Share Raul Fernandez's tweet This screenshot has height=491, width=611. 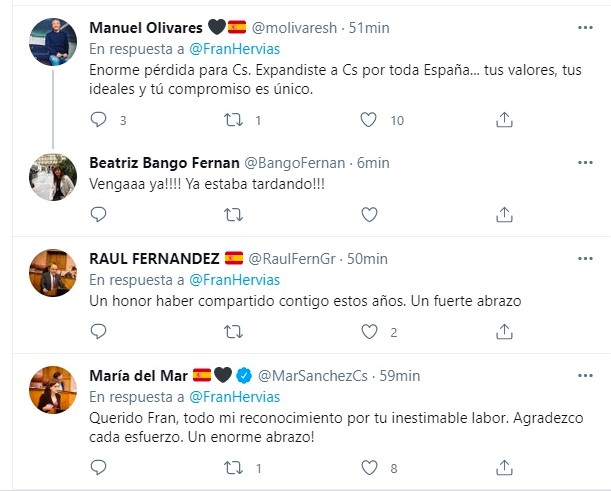(505, 332)
